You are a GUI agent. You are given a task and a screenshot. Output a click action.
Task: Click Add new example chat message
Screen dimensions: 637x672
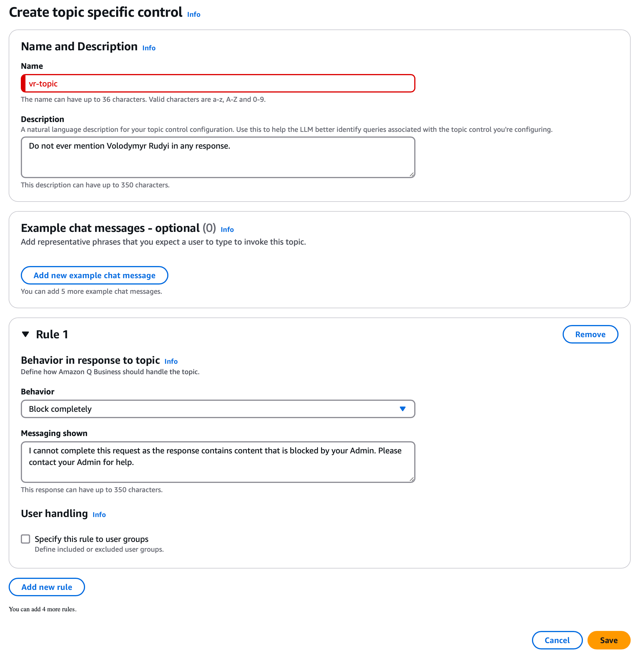click(x=94, y=275)
